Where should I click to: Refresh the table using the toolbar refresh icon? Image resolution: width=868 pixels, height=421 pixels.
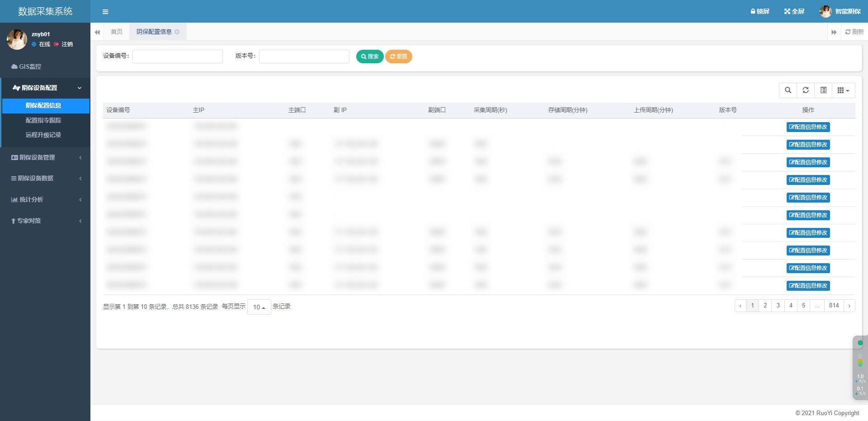[806, 90]
